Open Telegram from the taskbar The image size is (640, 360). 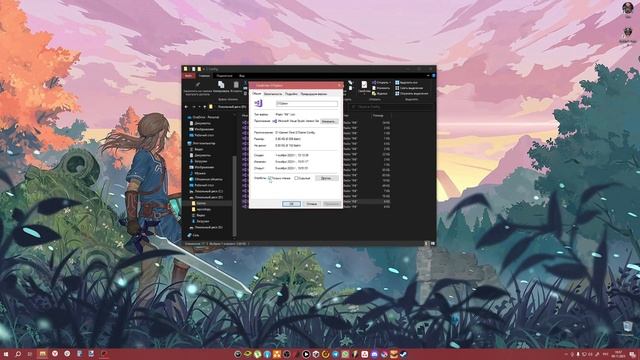(x=336, y=354)
